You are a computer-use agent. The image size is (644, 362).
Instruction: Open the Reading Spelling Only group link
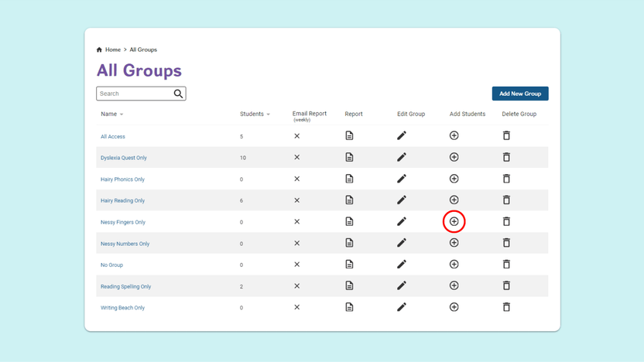point(125,286)
